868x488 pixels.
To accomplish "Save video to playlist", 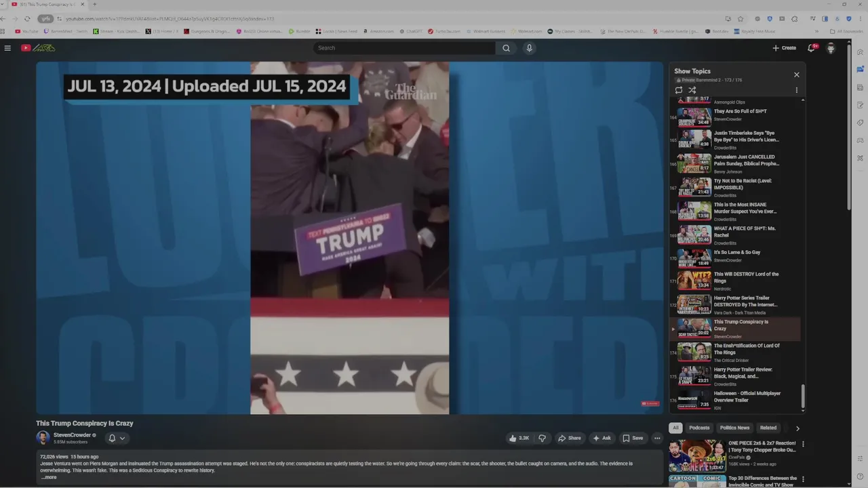I will (633, 438).
